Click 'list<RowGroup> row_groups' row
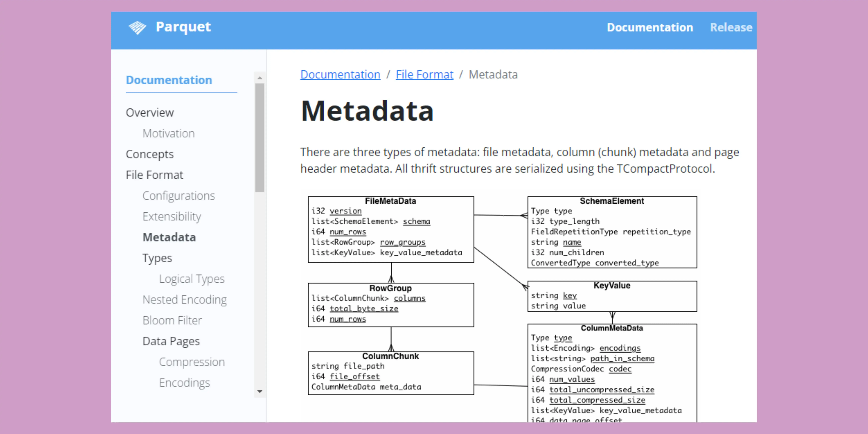The width and height of the screenshot is (868, 434). coord(368,242)
